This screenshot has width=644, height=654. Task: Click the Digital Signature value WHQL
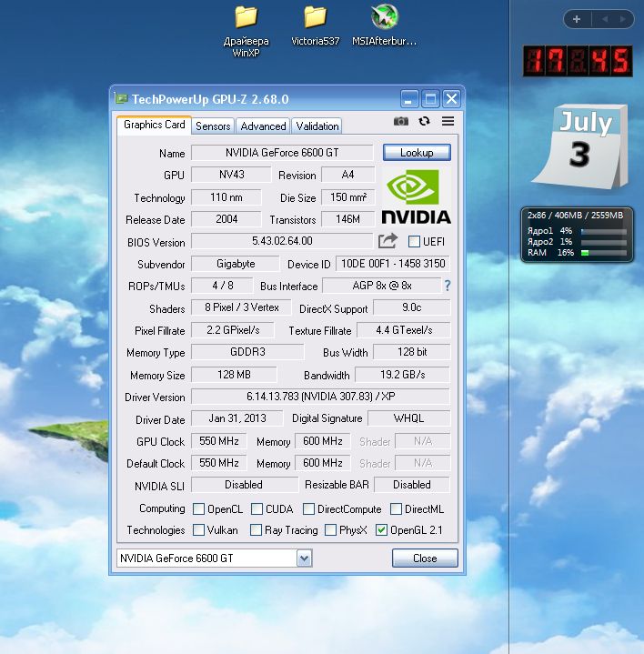click(x=408, y=418)
